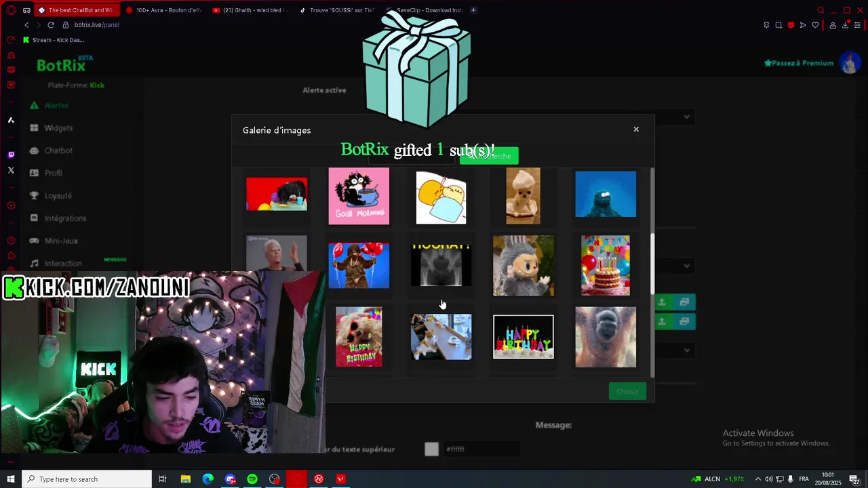Go back to the previous page

pyautogui.click(x=26, y=25)
